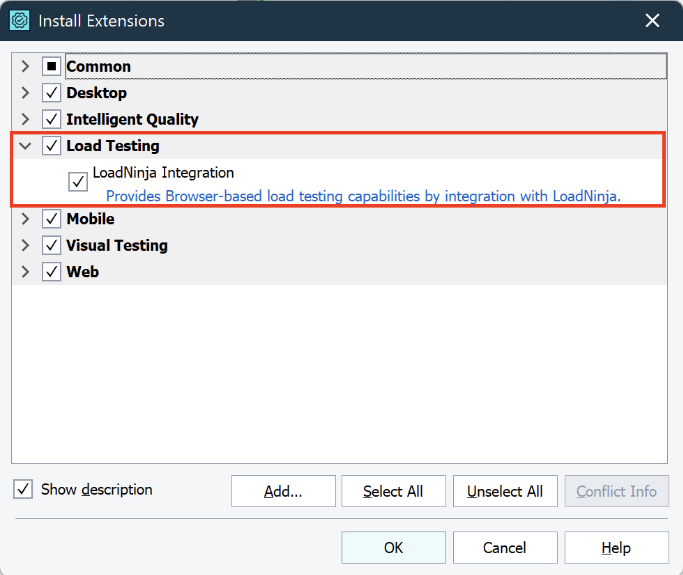Screen dimensions: 683x575
Task: Expand the Visual Testing category
Action: coord(25,245)
